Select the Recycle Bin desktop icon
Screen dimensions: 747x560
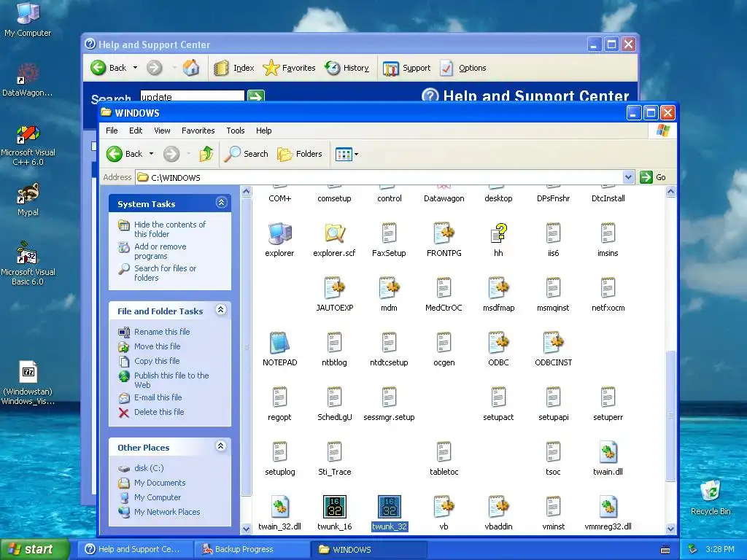[x=711, y=497]
